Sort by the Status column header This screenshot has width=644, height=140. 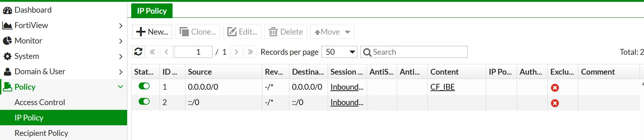click(146, 72)
